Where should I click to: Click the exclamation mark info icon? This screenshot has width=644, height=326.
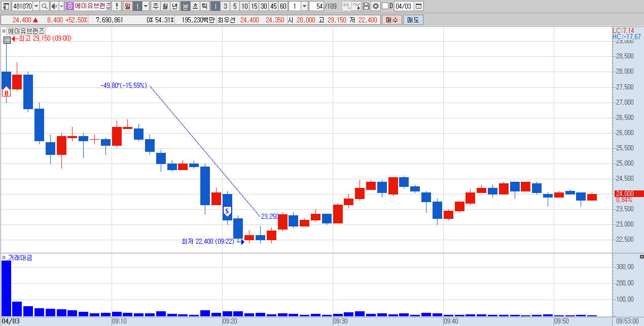[x=117, y=6]
